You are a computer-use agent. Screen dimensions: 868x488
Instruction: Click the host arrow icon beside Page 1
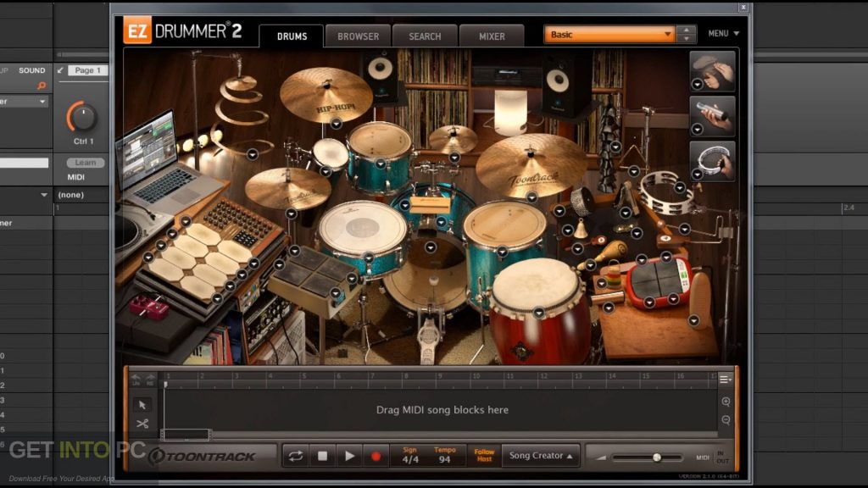60,70
